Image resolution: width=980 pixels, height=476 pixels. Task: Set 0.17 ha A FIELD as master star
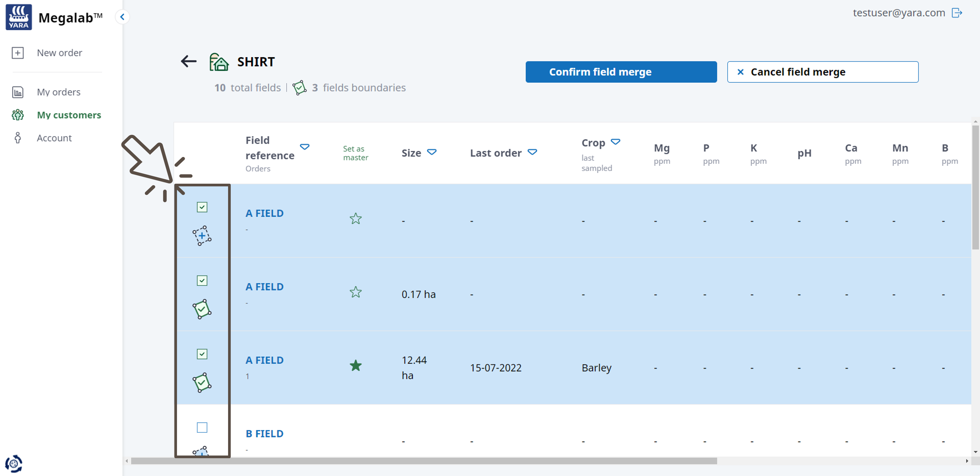click(x=355, y=292)
